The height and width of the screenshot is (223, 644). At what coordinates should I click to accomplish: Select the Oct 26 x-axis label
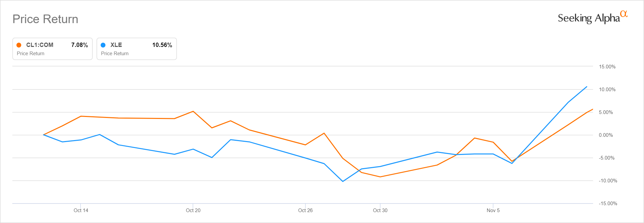pos(305,210)
